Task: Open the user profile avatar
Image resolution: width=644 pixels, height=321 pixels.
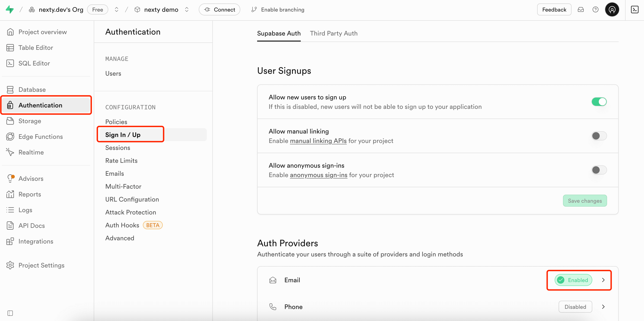Action: [612, 9]
